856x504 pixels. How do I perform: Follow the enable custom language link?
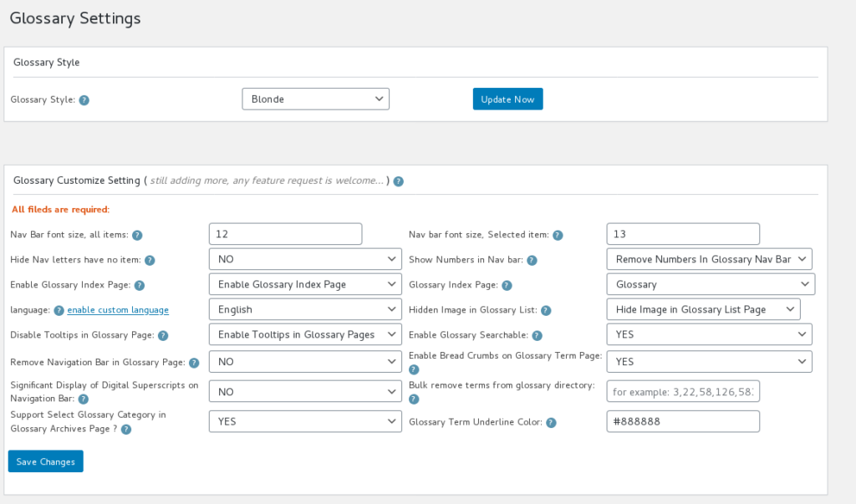pyautogui.click(x=118, y=309)
